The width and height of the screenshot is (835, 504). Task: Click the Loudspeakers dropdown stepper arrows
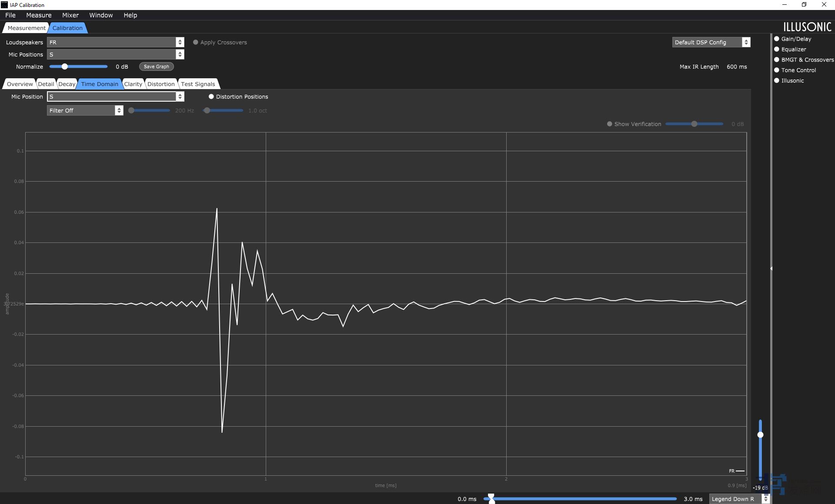click(x=180, y=42)
